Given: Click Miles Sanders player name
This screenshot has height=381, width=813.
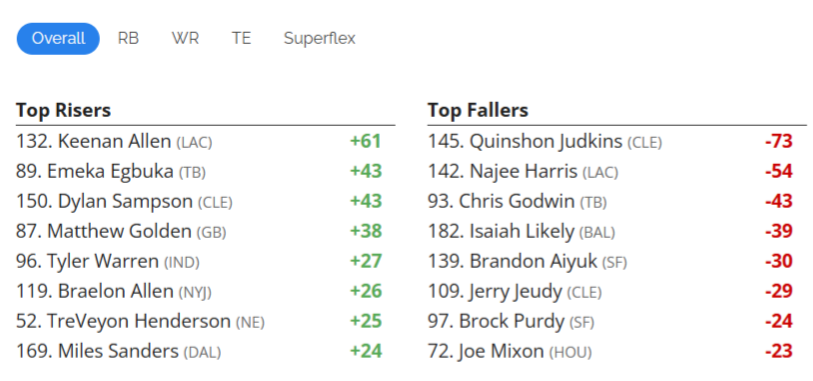Looking at the screenshot, I should click(118, 351).
